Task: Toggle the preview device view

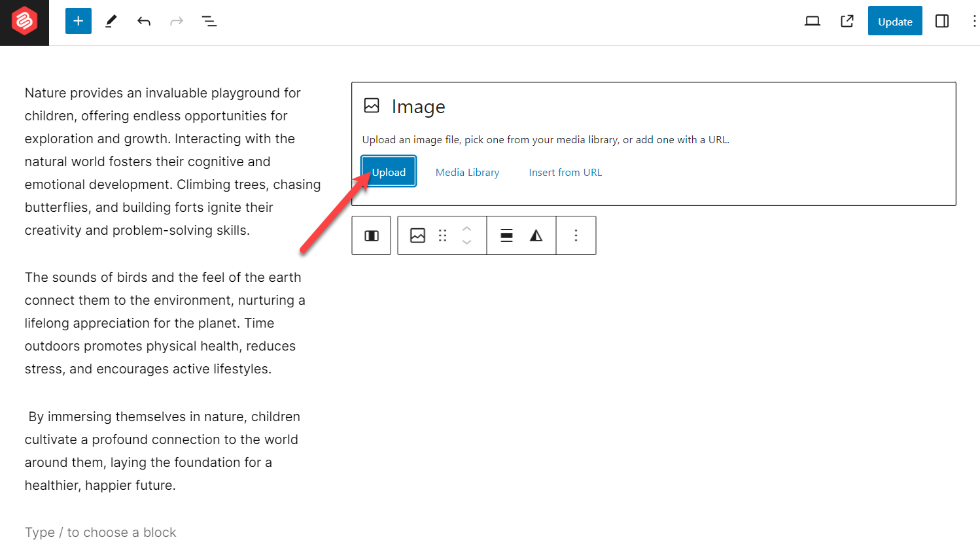Action: [x=813, y=20]
